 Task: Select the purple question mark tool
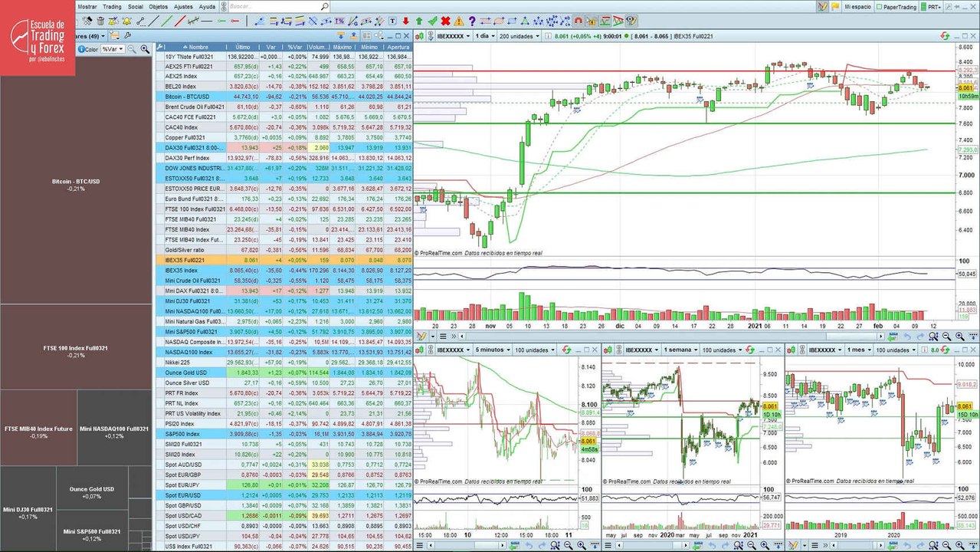[x=472, y=21]
